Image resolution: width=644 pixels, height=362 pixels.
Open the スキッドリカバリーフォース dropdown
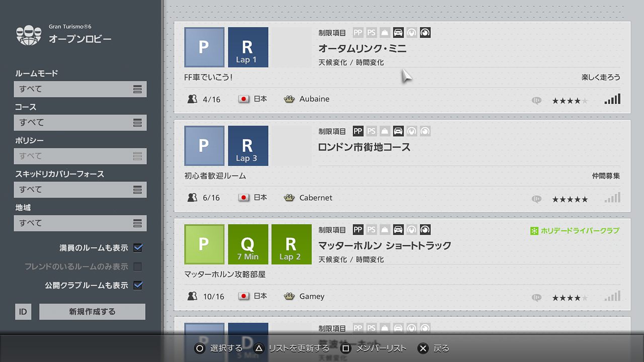tap(80, 190)
